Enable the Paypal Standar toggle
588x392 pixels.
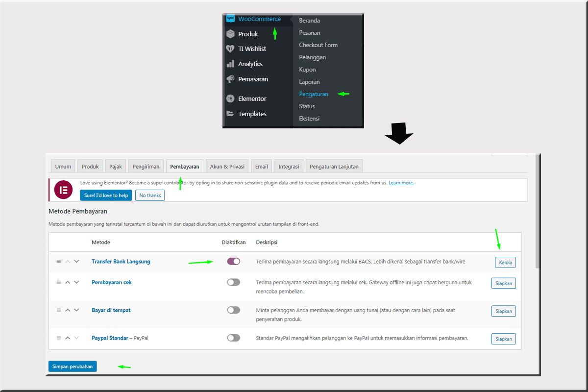tap(234, 338)
